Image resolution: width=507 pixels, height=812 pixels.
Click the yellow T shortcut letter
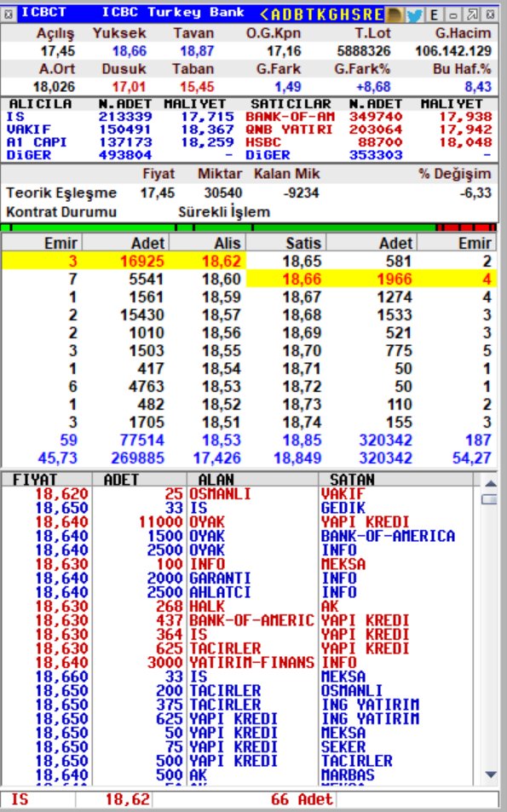309,14
